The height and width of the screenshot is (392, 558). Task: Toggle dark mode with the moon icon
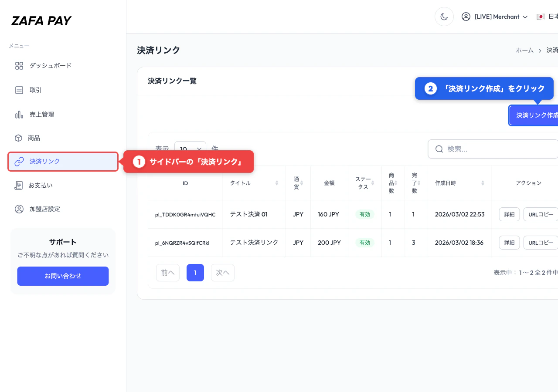[x=444, y=17]
